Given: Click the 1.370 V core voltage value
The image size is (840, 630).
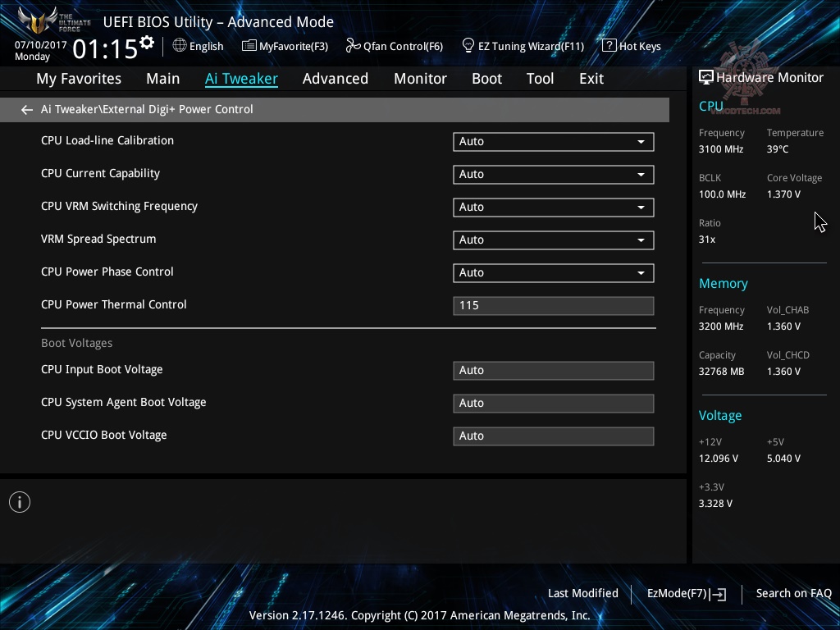Looking at the screenshot, I should point(783,194).
